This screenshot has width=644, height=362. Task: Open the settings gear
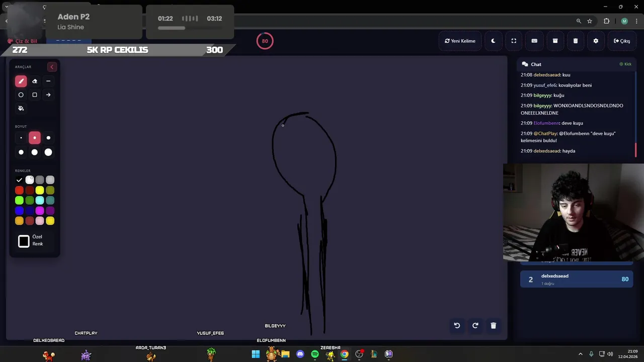(596, 41)
